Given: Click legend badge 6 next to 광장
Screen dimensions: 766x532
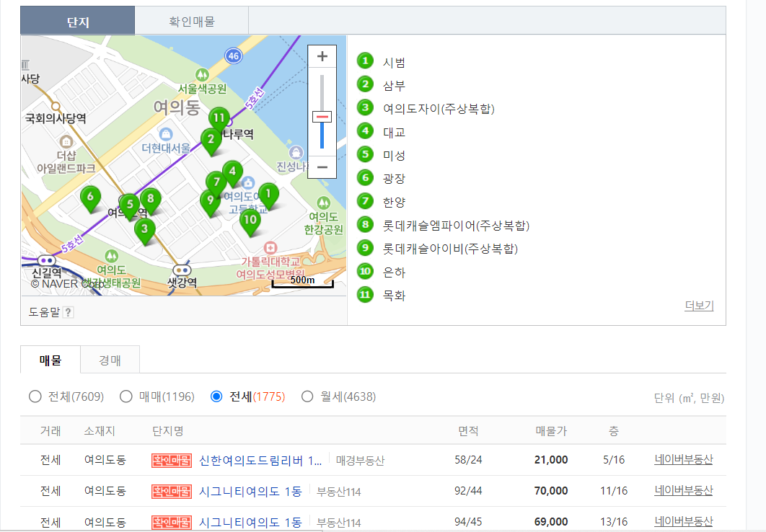Looking at the screenshot, I should [365, 177].
